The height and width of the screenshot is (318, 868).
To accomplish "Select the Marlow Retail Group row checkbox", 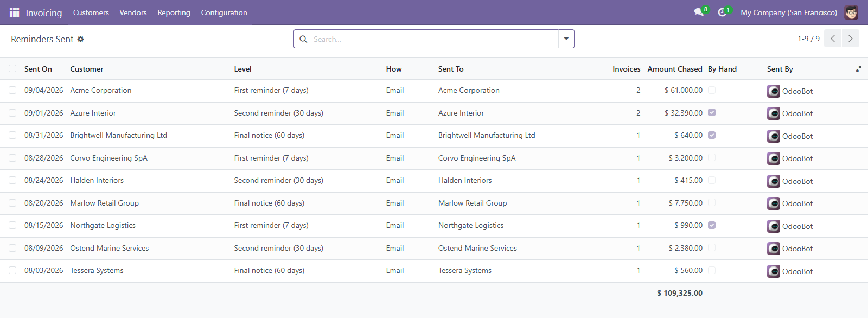I will (x=12, y=203).
